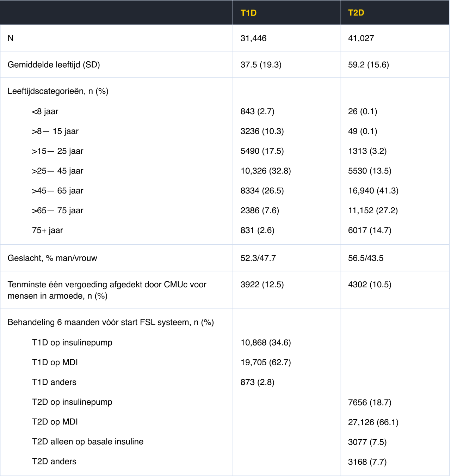Select the Gemiddelde leeftijd (SD) row label
The height and width of the screenshot is (476, 451).
tap(54, 65)
